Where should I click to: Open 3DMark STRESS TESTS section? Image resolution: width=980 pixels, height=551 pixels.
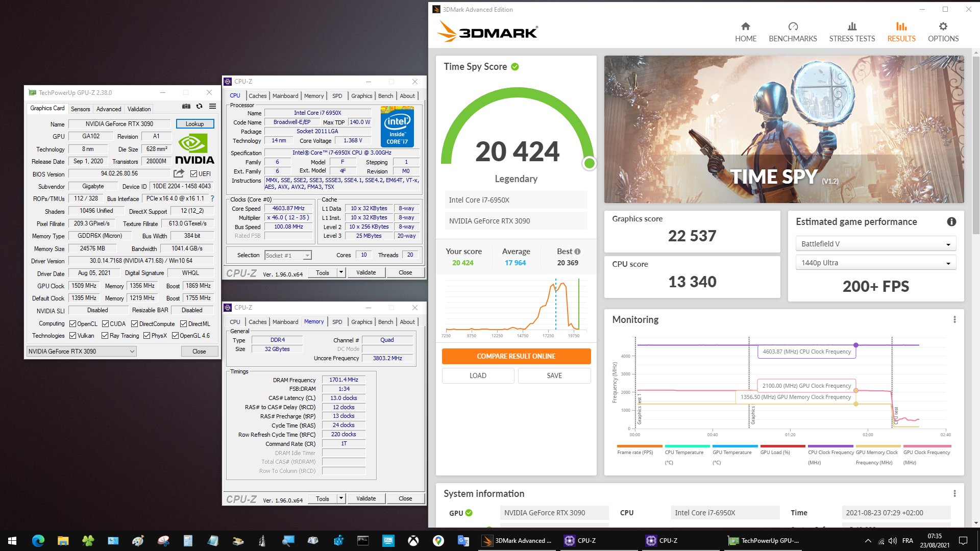pos(852,32)
